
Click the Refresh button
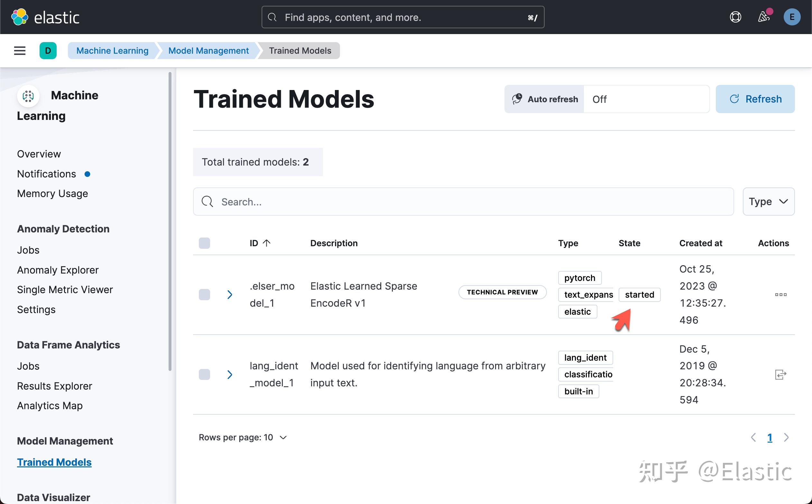coord(755,99)
